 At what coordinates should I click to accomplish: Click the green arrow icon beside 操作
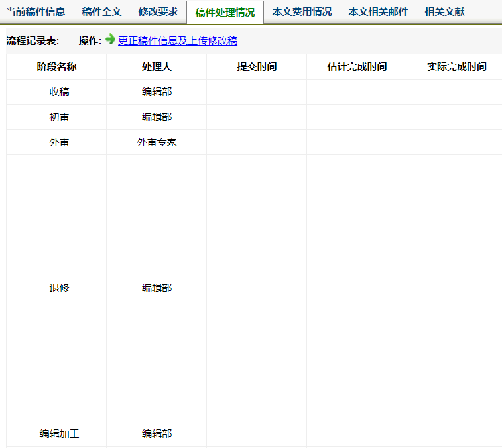[111, 39]
